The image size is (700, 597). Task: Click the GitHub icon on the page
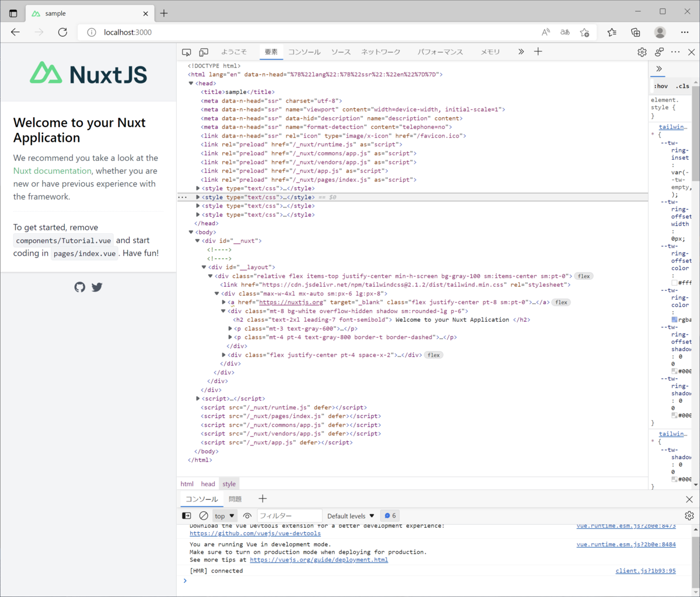pos(80,287)
